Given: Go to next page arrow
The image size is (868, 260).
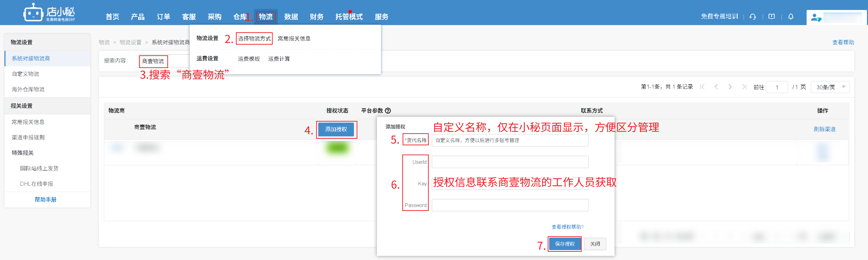Looking at the screenshot, I should (x=730, y=87).
